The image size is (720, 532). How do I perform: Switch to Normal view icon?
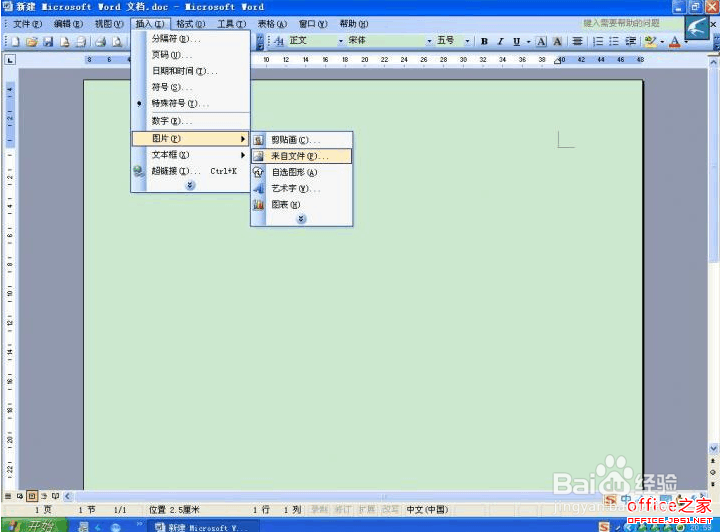[x=8, y=496]
